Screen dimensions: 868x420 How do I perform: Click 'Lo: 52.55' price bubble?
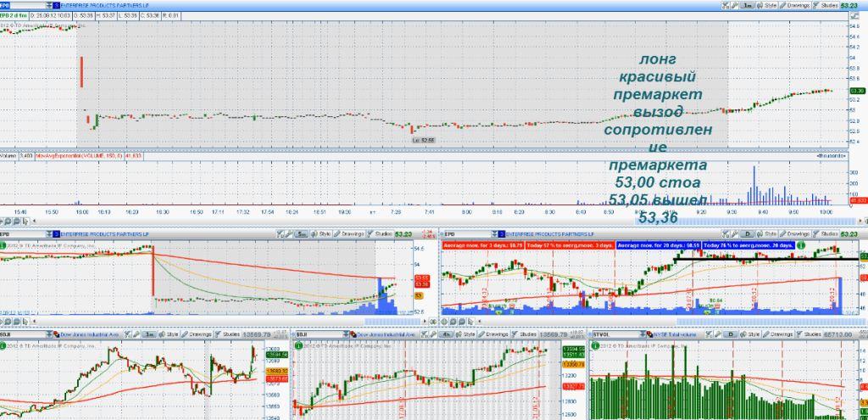point(424,140)
